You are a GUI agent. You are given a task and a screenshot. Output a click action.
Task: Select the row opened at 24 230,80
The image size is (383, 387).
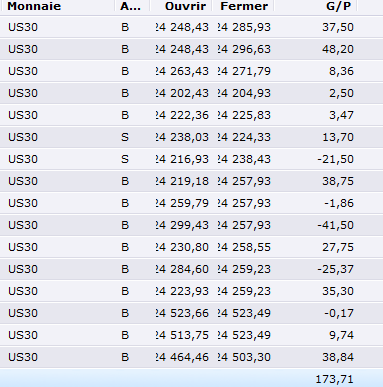[191, 247]
